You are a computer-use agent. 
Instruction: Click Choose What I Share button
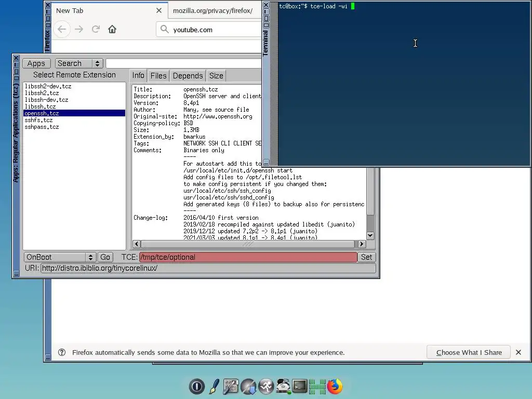[469, 352]
